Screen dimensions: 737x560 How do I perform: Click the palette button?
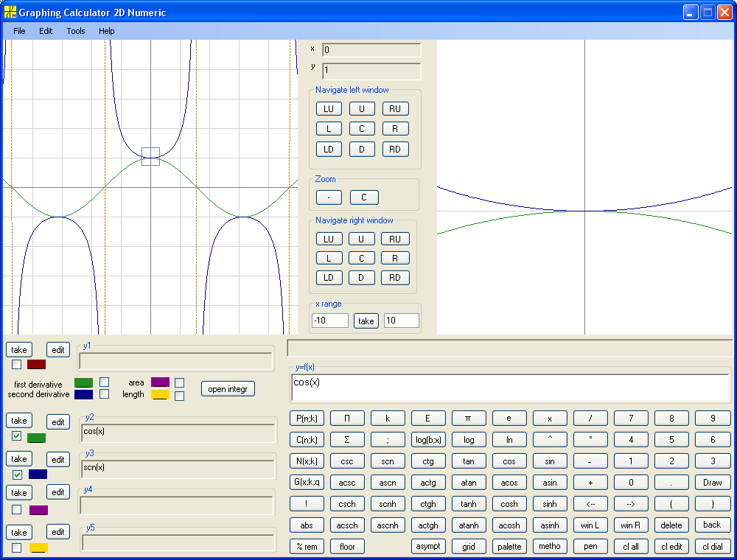pyautogui.click(x=509, y=547)
